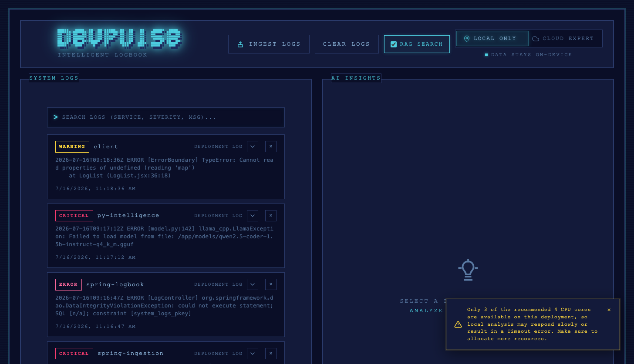Close the CPU cores warning notification
Image resolution: width=634 pixels, height=364 pixels.
(609, 310)
